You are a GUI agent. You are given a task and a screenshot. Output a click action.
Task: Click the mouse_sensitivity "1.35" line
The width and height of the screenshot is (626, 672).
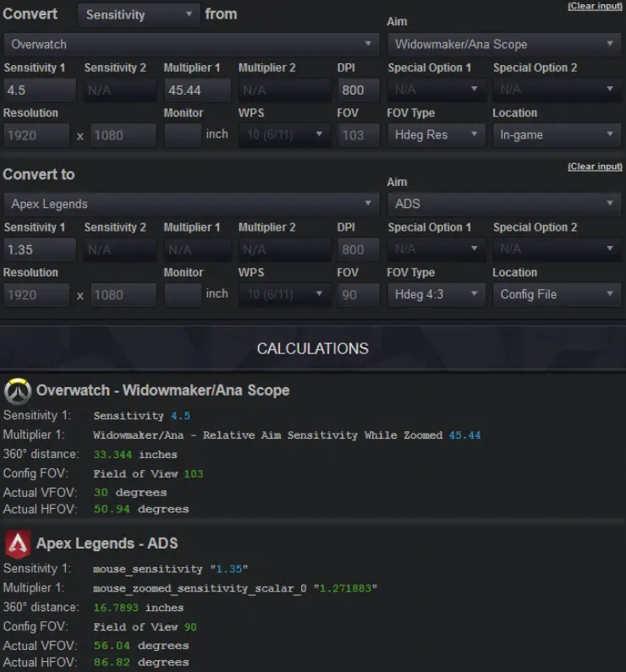[x=170, y=569]
